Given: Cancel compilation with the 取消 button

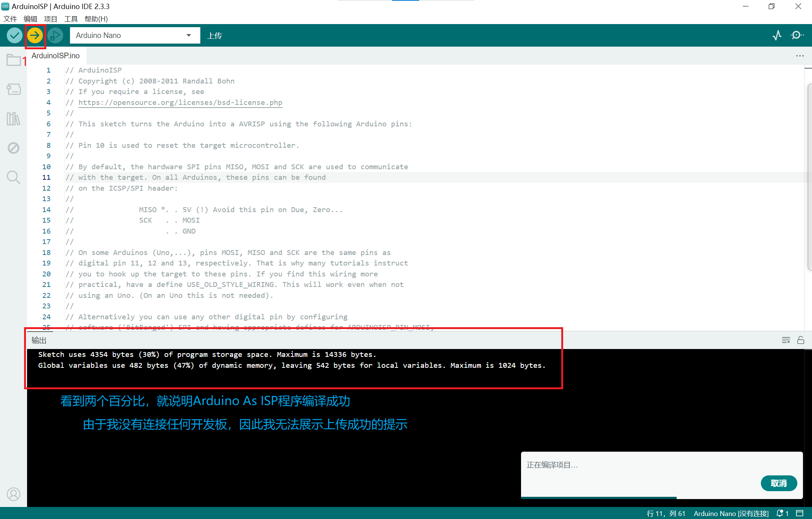Looking at the screenshot, I should (x=779, y=483).
